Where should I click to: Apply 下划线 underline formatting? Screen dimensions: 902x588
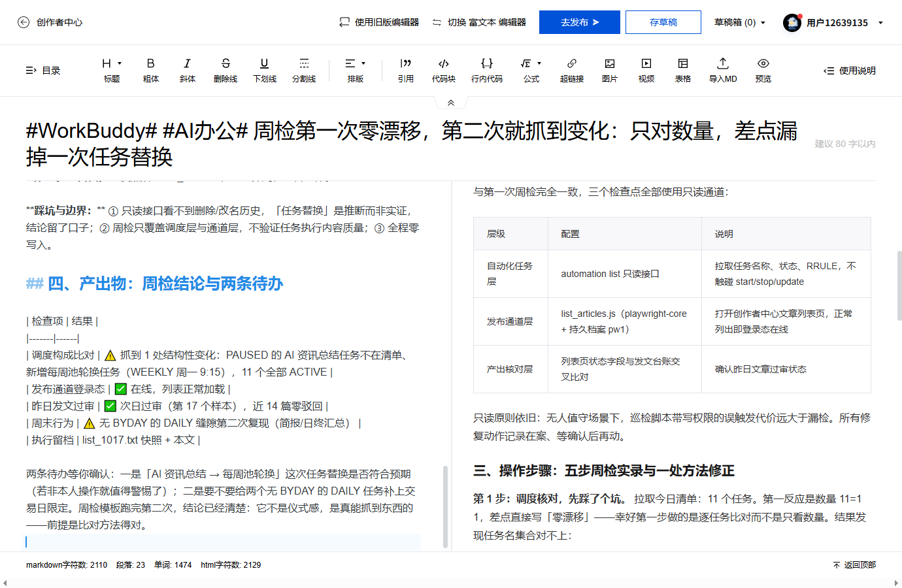tap(265, 71)
